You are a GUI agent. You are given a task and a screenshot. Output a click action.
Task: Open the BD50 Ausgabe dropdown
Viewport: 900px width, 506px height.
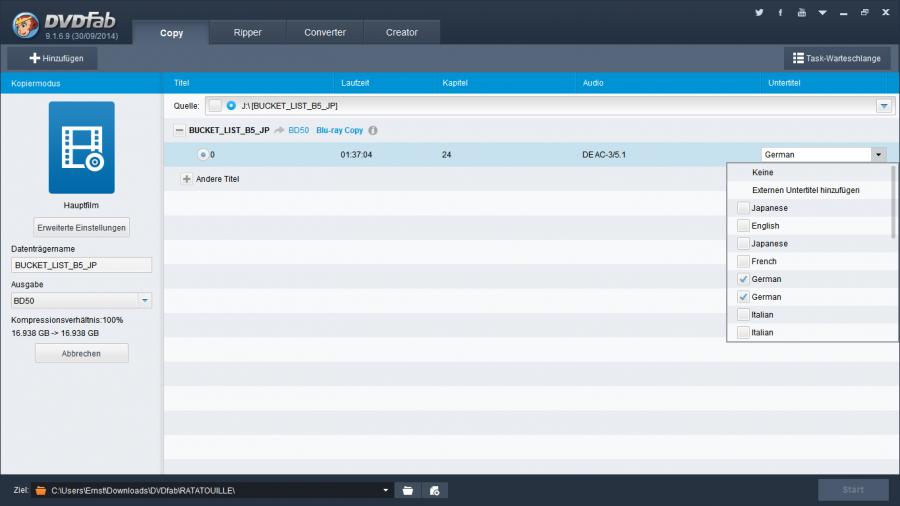tap(144, 300)
